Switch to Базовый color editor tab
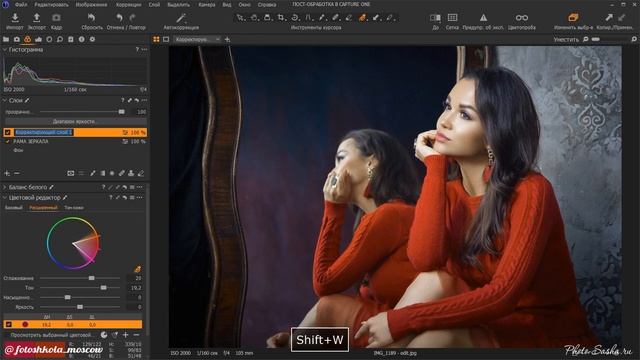This screenshot has height=360, width=640. tap(13, 207)
